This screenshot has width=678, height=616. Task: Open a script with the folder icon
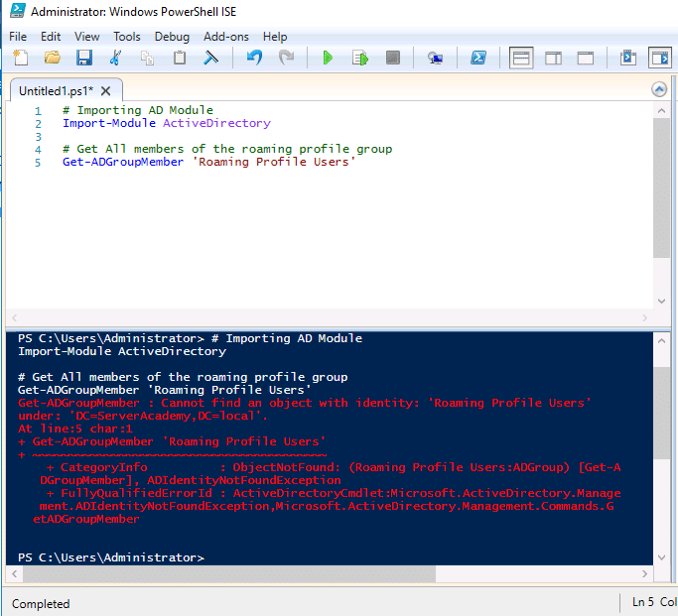53,59
